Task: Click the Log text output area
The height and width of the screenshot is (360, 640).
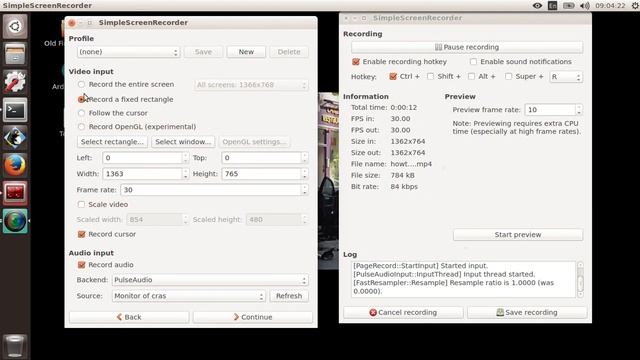Action: 463,279
